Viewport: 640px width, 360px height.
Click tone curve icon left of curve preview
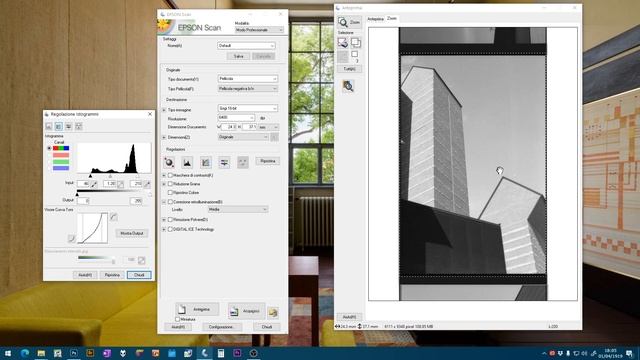point(71,238)
